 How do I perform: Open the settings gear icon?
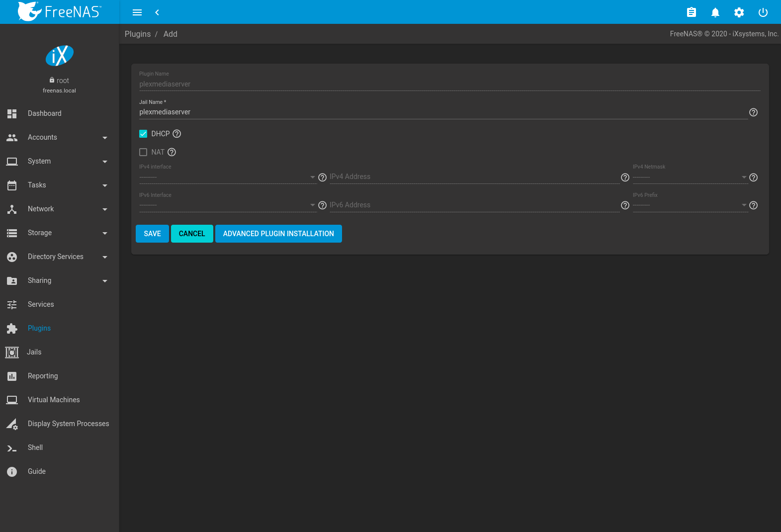click(739, 12)
